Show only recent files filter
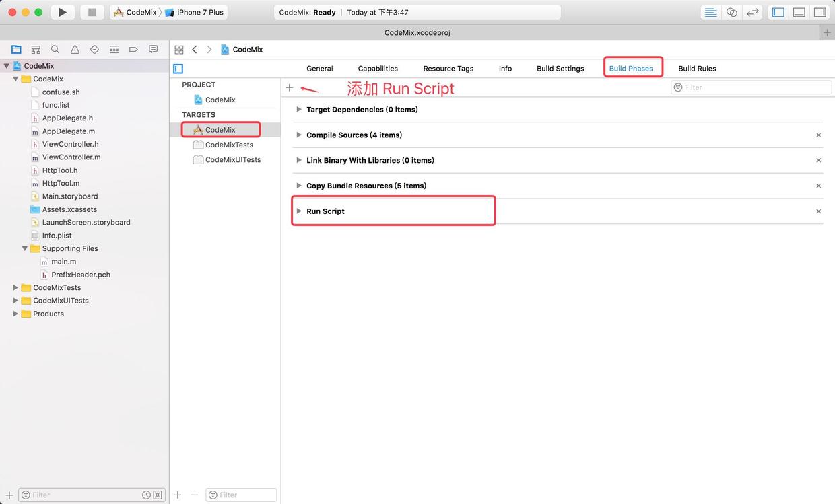Viewport: 835px width, 504px height. point(146,495)
